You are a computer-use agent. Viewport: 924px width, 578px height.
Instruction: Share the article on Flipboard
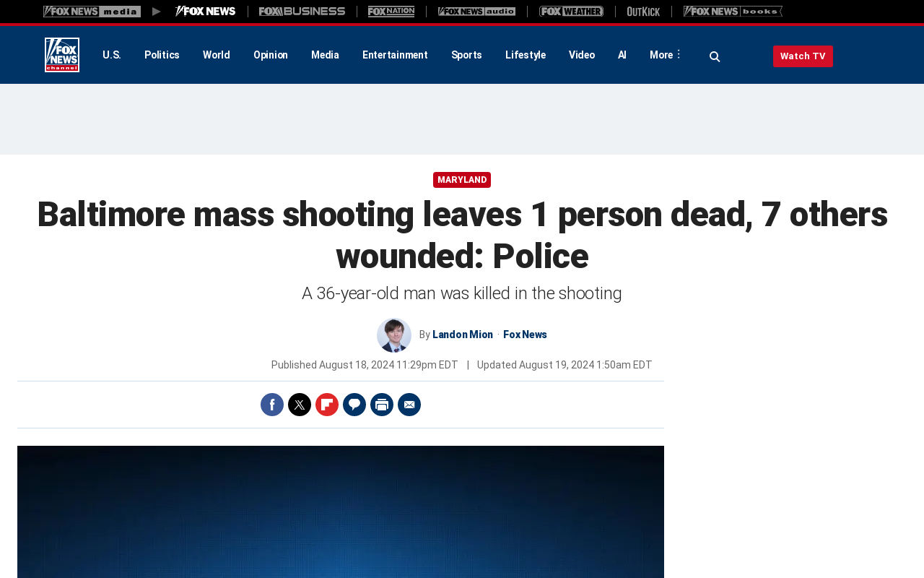coord(327,405)
